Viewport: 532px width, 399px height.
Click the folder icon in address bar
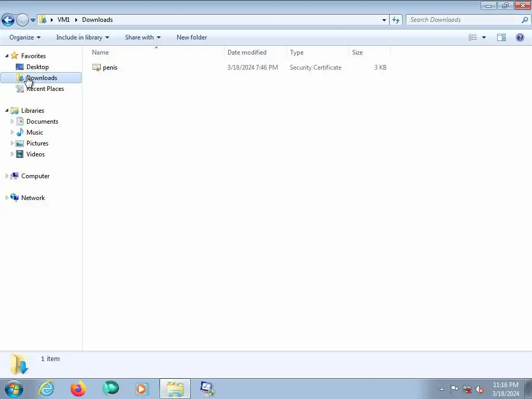tap(43, 20)
